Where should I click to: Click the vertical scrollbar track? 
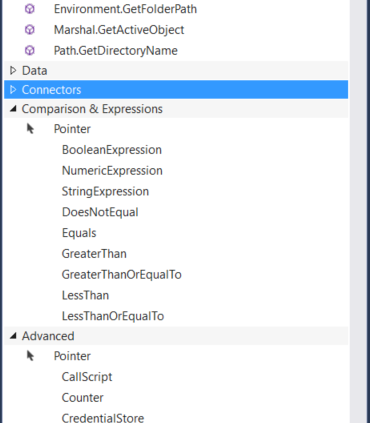click(358, 211)
